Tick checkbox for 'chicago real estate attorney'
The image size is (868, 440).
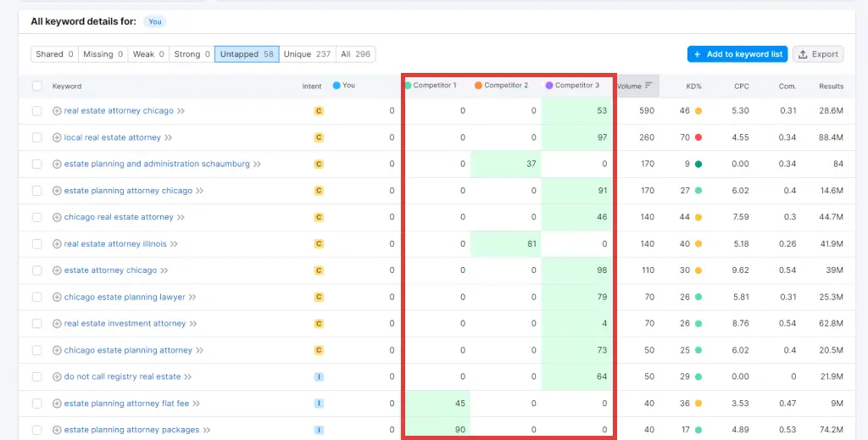[x=36, y=217]
